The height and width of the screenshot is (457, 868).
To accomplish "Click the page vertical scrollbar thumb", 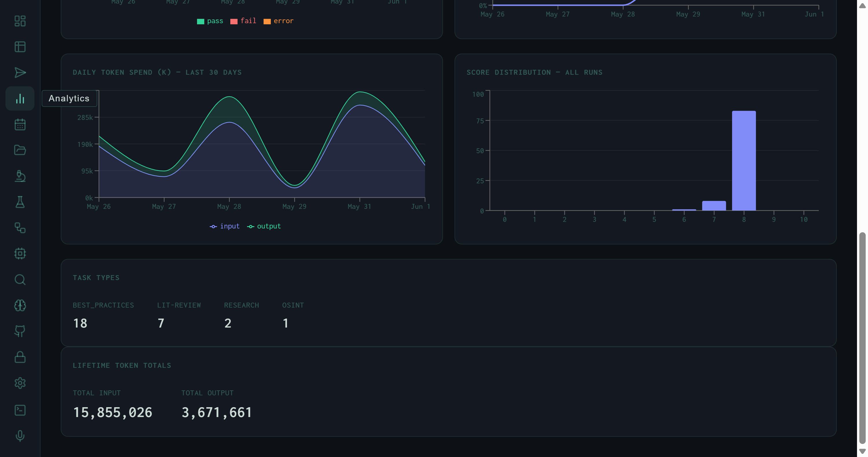I will click(862, 338).
